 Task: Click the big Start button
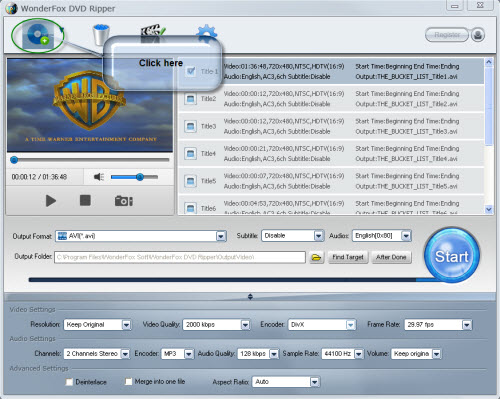point(452,255)
